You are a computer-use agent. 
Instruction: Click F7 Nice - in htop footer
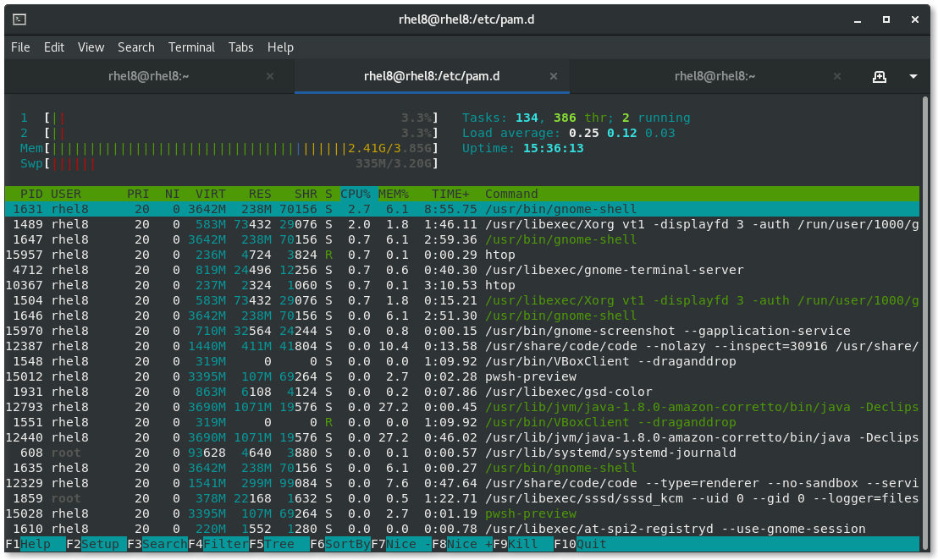point(401,544)
